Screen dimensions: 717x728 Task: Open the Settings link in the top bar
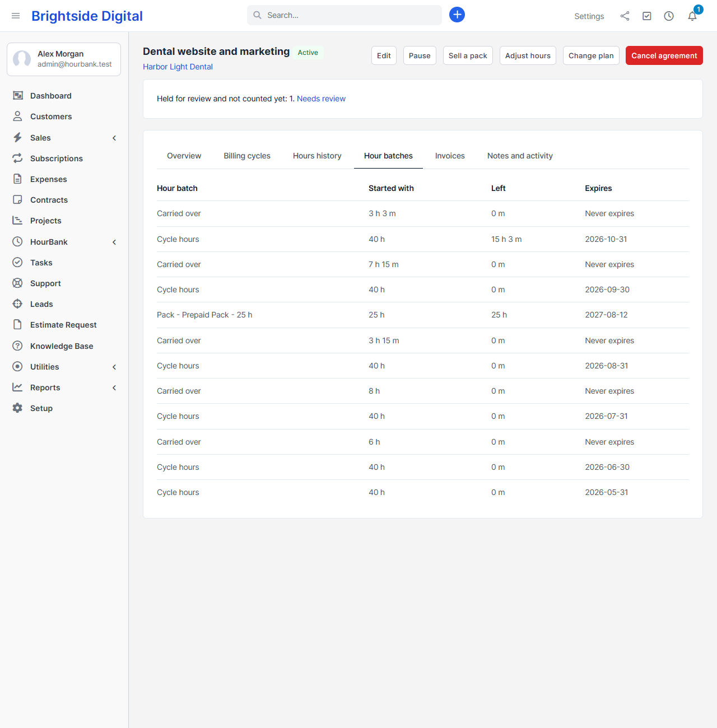click(589, 16)
